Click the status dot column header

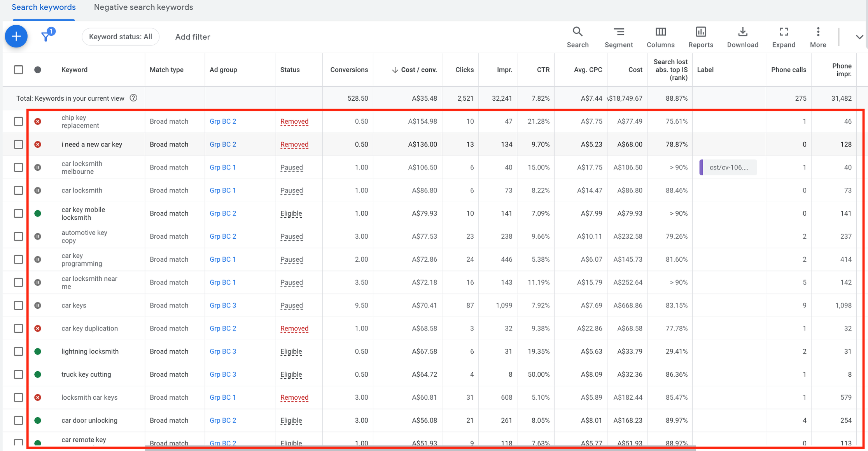point(38,70)
